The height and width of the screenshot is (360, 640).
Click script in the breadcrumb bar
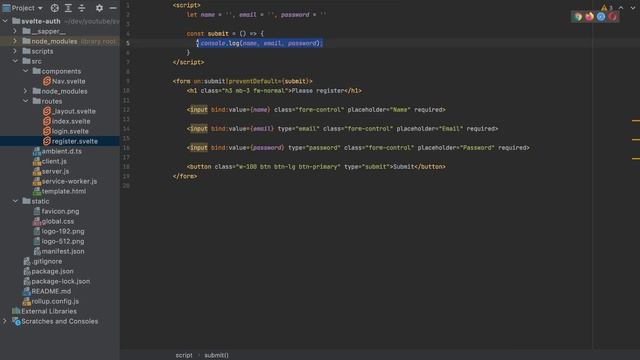coord(184,355)
